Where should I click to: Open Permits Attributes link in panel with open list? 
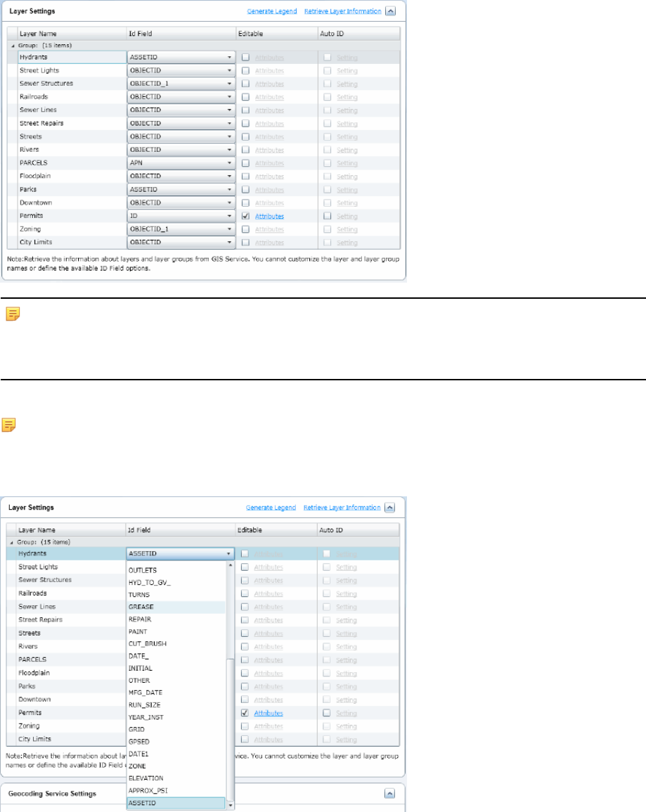click(x=269, y=713)
